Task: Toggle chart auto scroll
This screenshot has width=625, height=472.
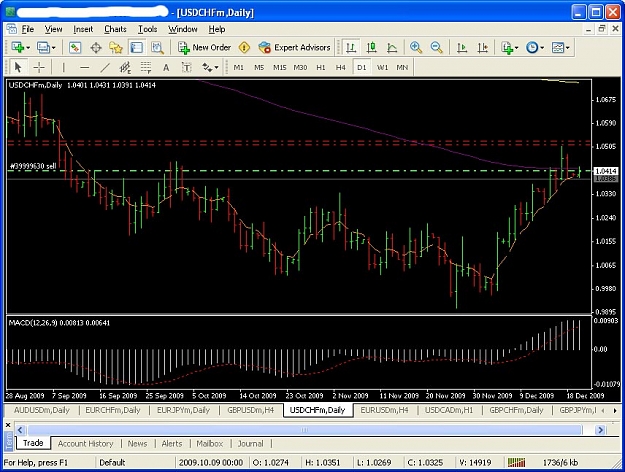Action: pyautogui.click(x=462, y=48)
